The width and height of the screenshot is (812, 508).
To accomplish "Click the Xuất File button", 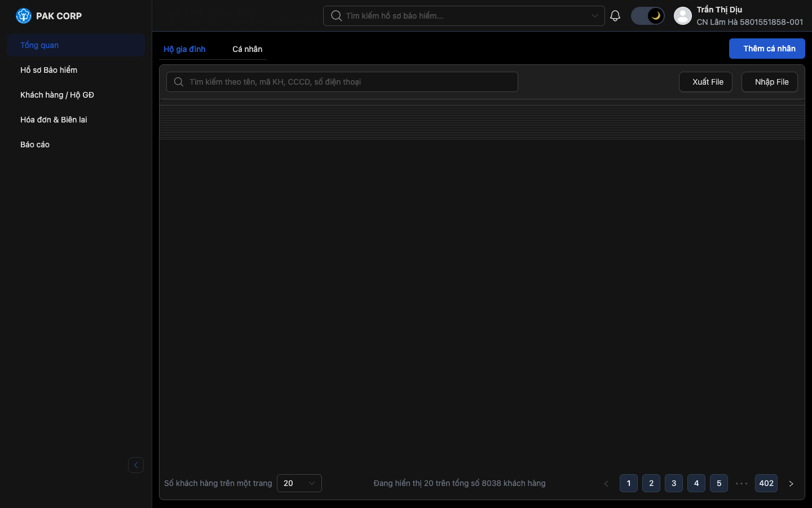I will pyautogui.click(x=705, y=82).
